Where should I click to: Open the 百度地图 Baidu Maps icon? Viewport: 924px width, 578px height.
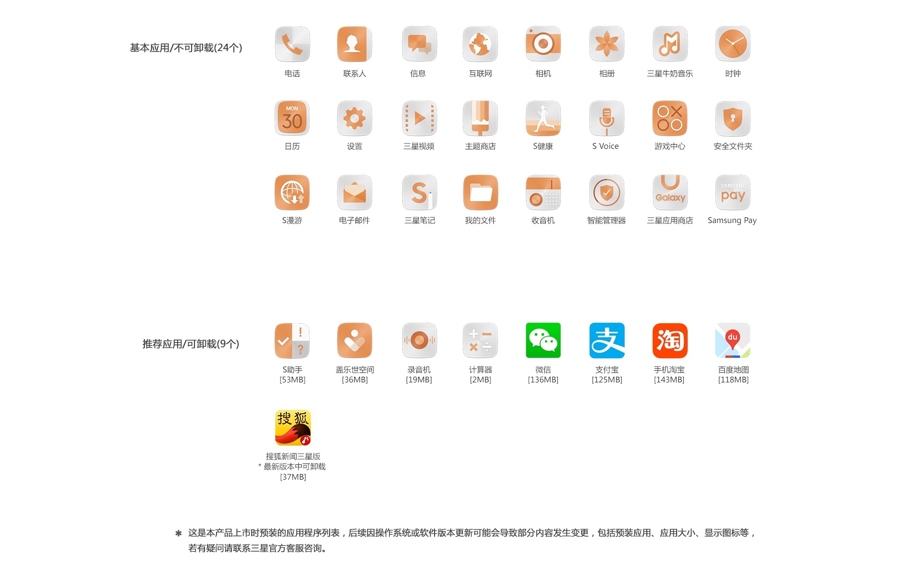point(732,341)
